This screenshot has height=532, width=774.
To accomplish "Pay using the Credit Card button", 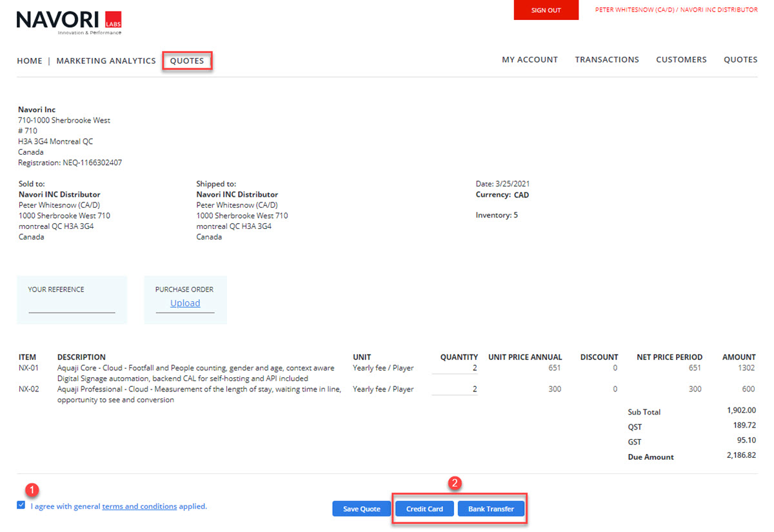I will [424, 509].
